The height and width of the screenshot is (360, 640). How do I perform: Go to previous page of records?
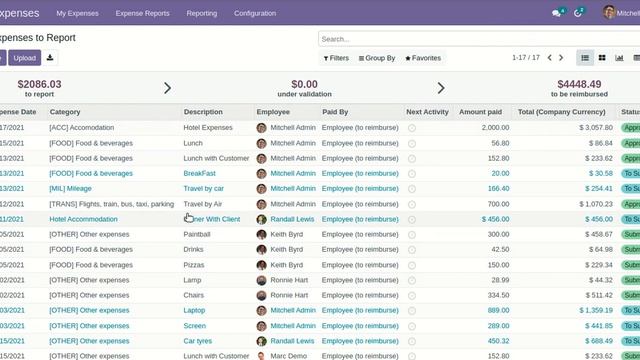point(550,58)
